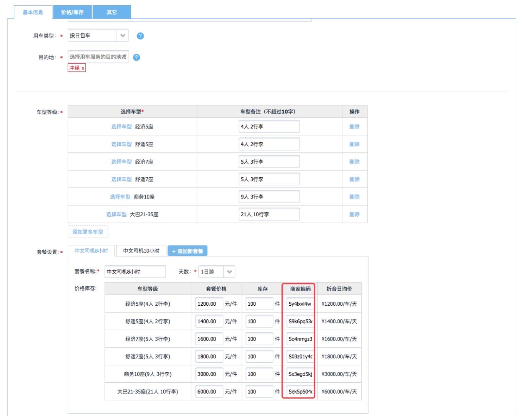
Task: Click the help icon beside 用车类型
Action: 140,36
